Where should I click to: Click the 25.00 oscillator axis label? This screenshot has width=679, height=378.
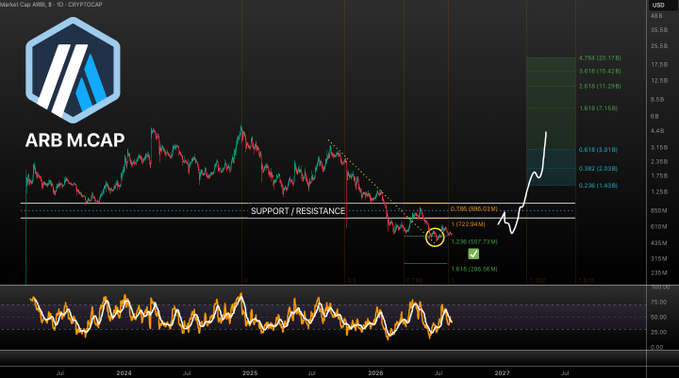click(659, 332)
